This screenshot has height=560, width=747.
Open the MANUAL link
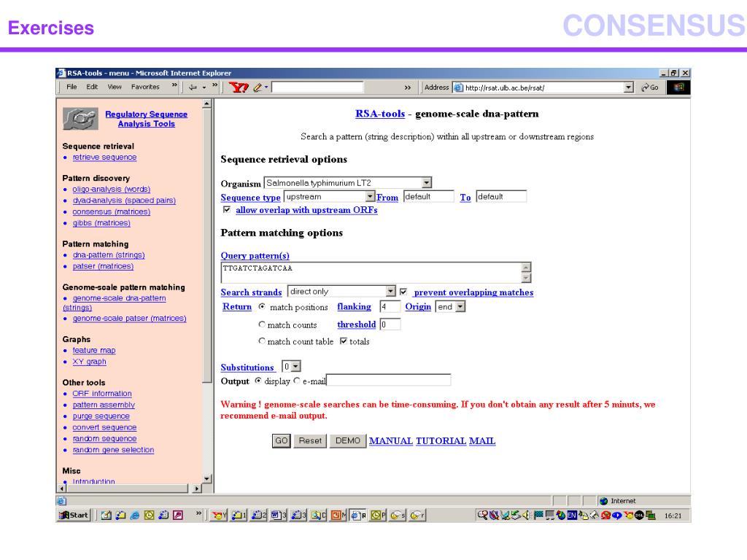point(391,441)
